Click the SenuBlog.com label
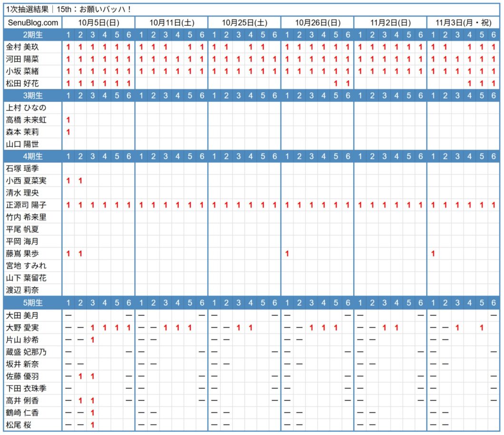 (x=33, y=23)
